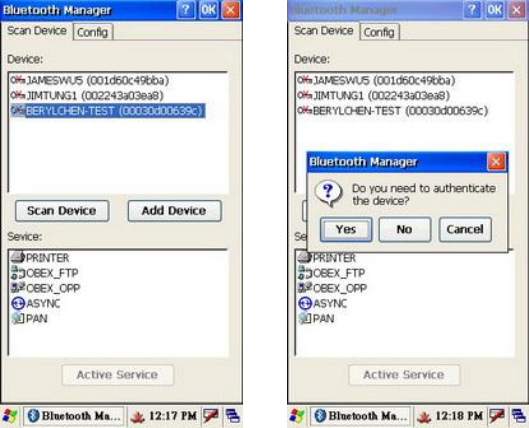The width and height of the screenshot is (529, 428).
Task: Select PRINTER service text in left window
Action: point(48,258)
